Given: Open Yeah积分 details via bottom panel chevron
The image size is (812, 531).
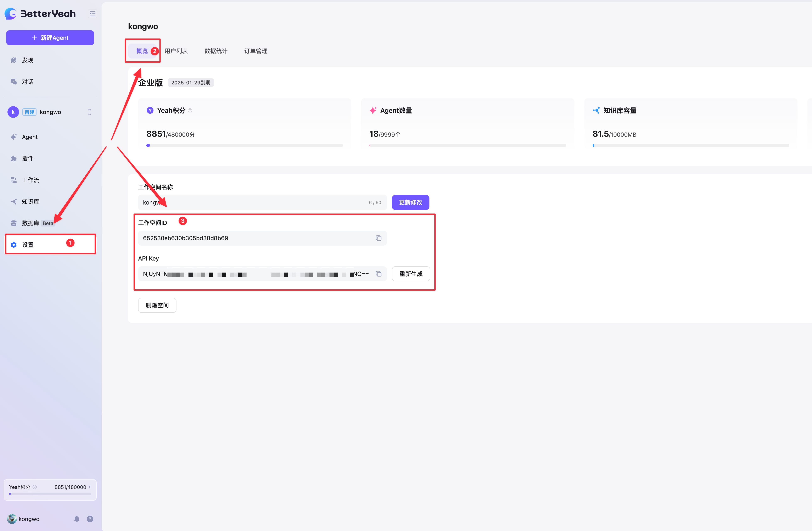Looking at the screenshot, I should coord(89,487).
